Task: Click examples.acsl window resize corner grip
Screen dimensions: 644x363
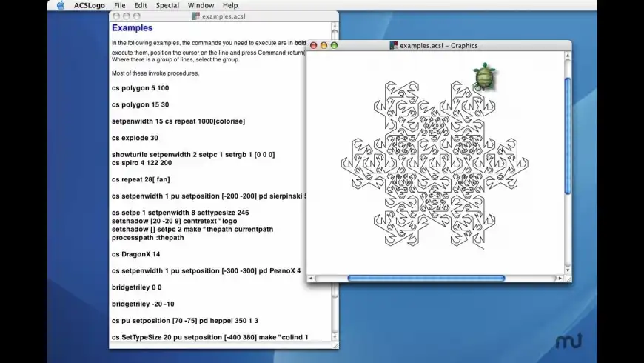Action: coord(335,345)
